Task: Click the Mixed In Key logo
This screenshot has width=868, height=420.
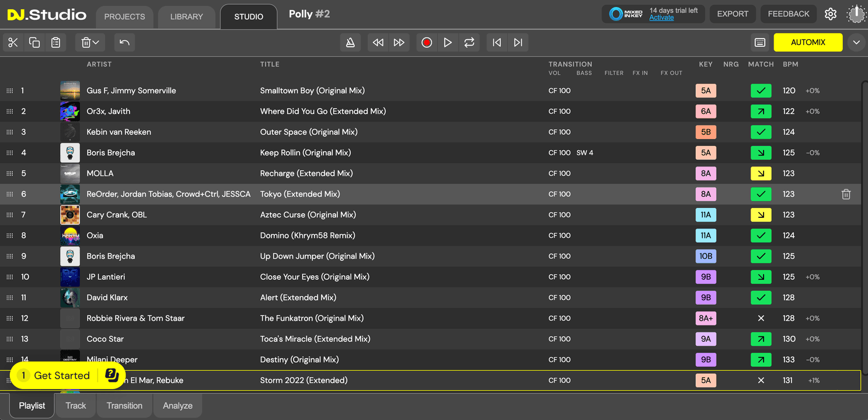Action: point(625,14)
